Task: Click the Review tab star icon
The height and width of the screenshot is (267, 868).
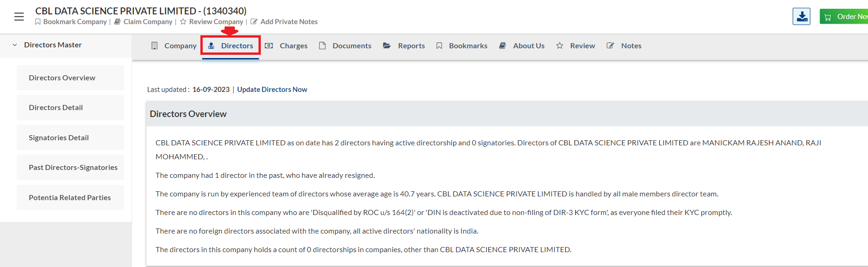Action: pos(560,46)
